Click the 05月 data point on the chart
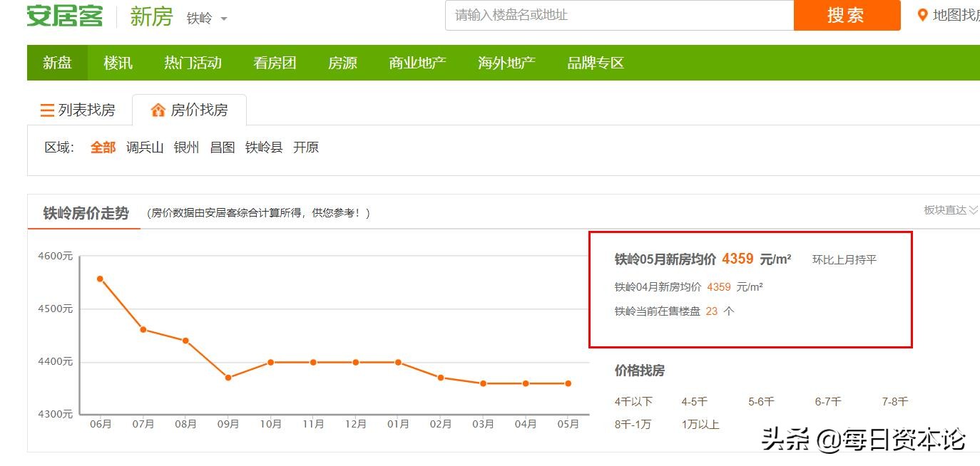The height and width of the screenshot is (466, 980). tap(568, 383)
